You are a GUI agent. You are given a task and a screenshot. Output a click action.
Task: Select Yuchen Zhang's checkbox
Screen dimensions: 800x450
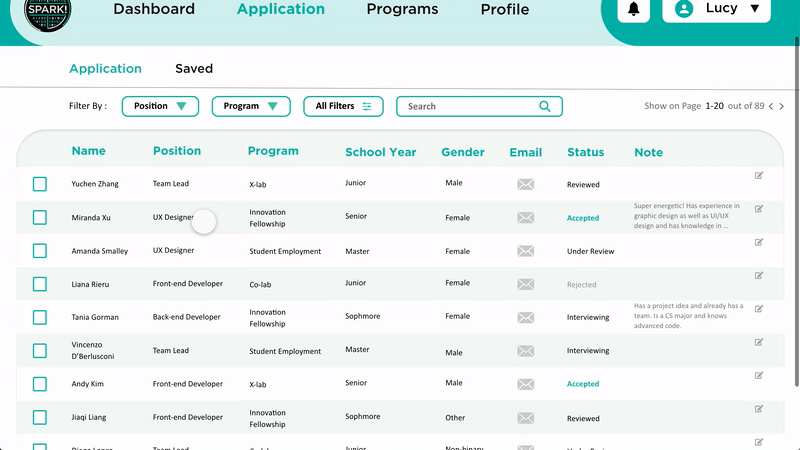[x=40, y=184]
